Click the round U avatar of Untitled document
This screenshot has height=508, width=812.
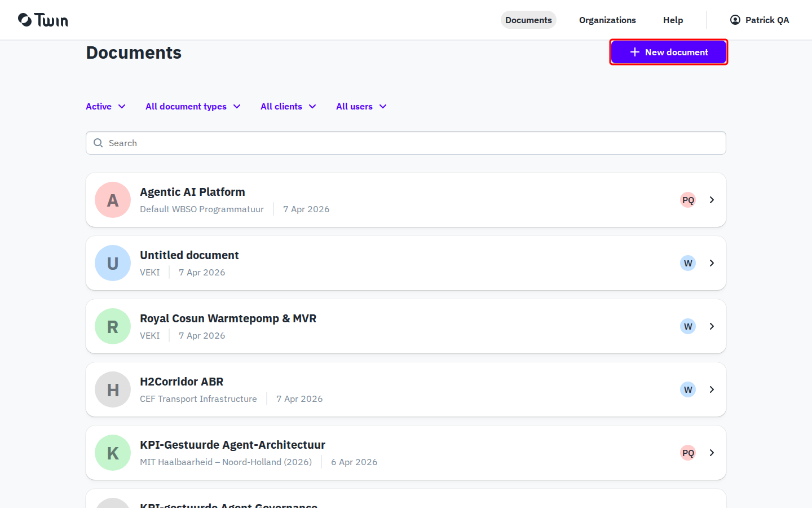[x=113, y=263]
